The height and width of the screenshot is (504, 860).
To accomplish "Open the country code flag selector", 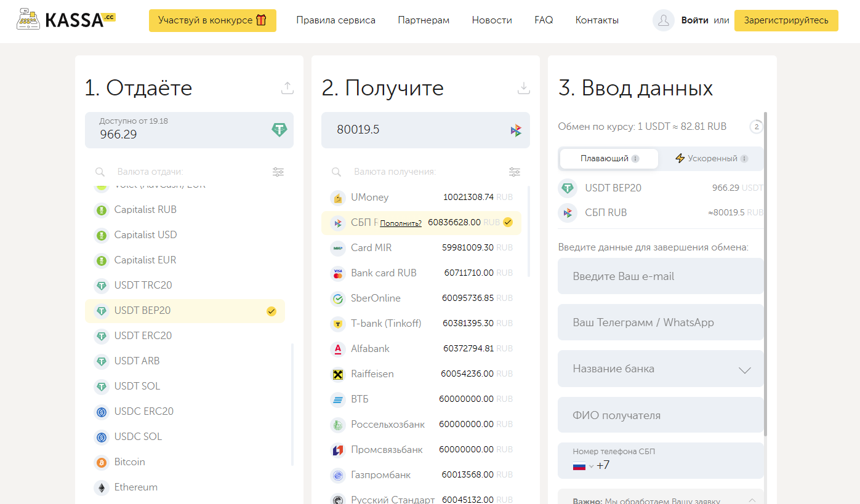I will pos(583,466).
